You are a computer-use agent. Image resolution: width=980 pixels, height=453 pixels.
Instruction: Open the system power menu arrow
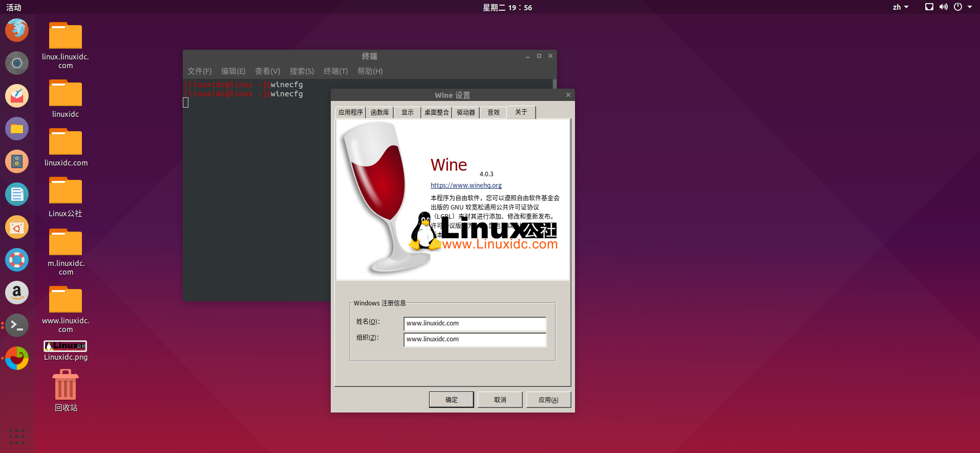970,7
